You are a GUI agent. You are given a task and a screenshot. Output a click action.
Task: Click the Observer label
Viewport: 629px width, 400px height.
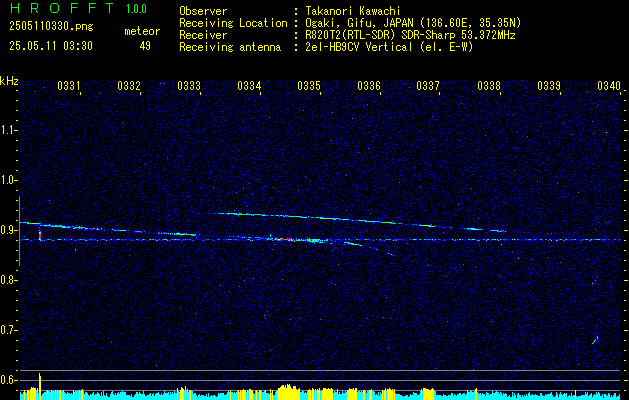click(x=203, y=11)
